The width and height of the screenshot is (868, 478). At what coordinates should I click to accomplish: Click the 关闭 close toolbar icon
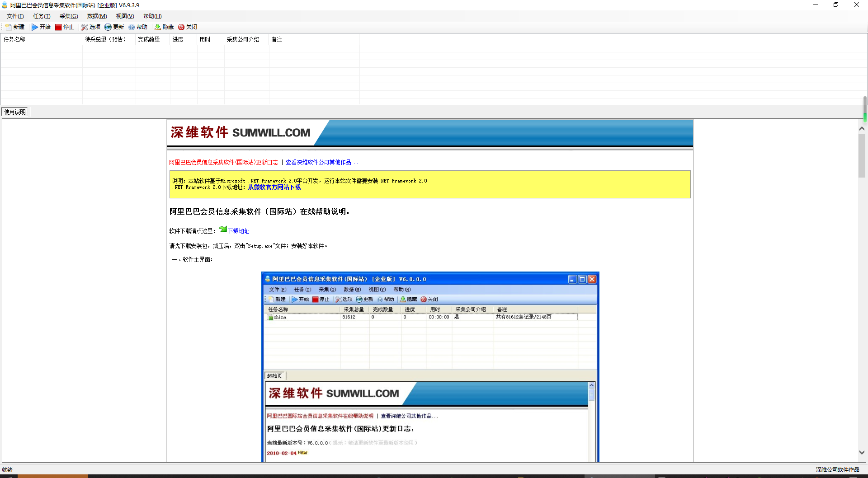pyautogui.click(x=188, y=27)
